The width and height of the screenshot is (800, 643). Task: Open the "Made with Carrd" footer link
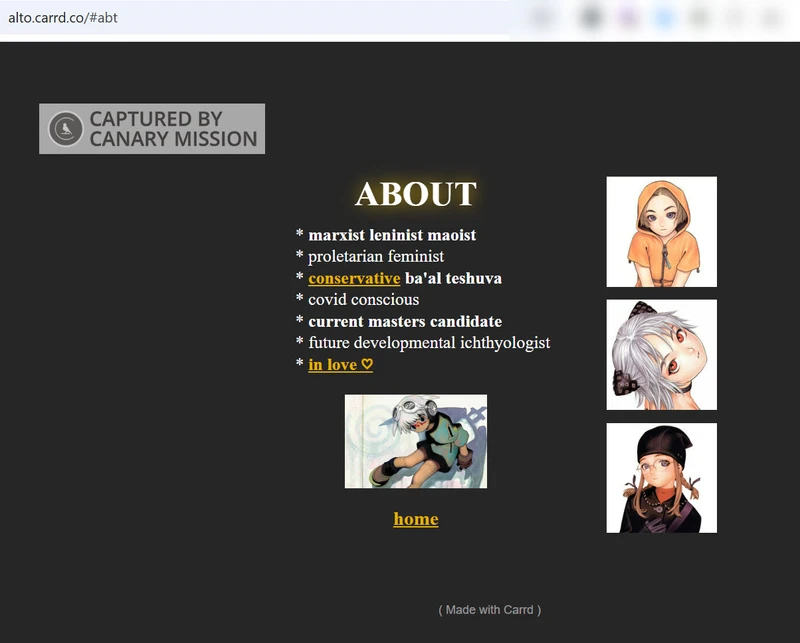click(x=489, y=609)
